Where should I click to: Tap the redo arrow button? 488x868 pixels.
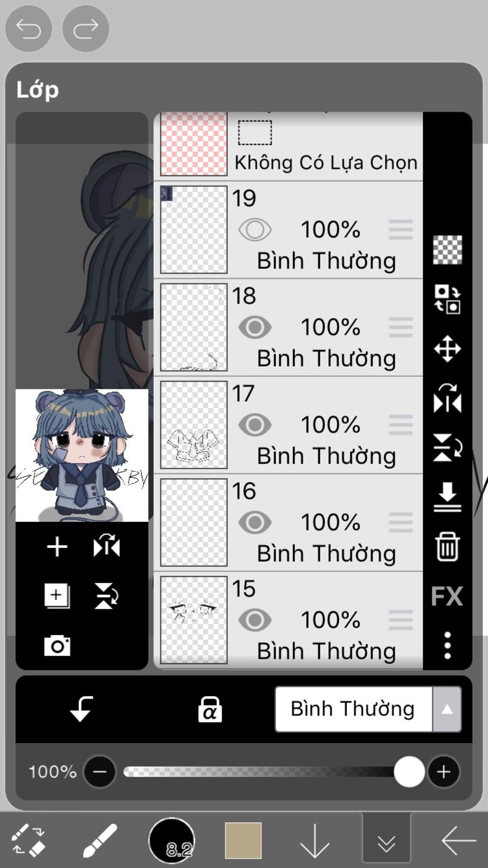coord(86,29)
